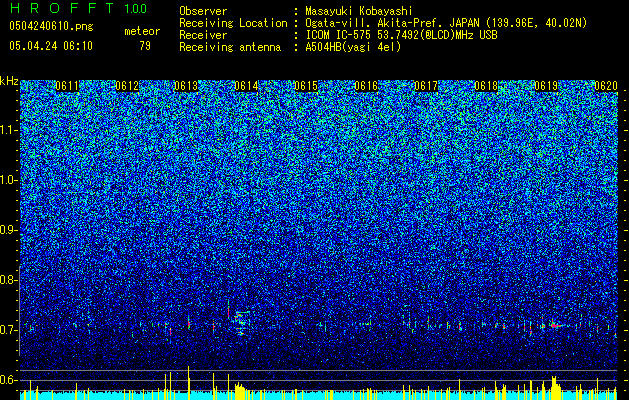Screen dimensions: 629x400
Task: Click the 0.8 kHz axis label
Action: [x=9, y=280]
